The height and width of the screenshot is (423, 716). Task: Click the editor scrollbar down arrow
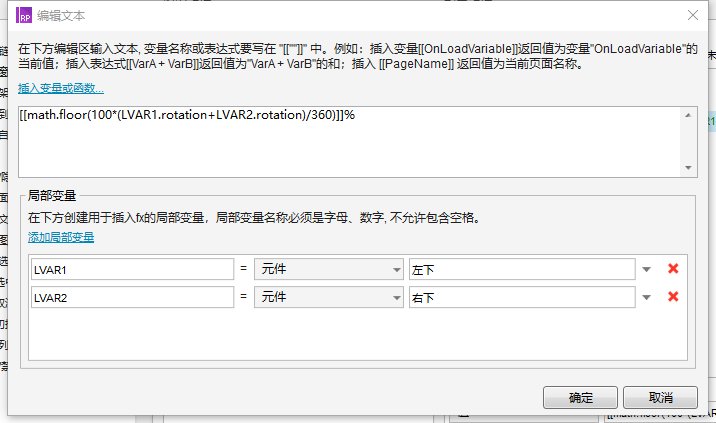pyautogui.click(x=688, y=168)
